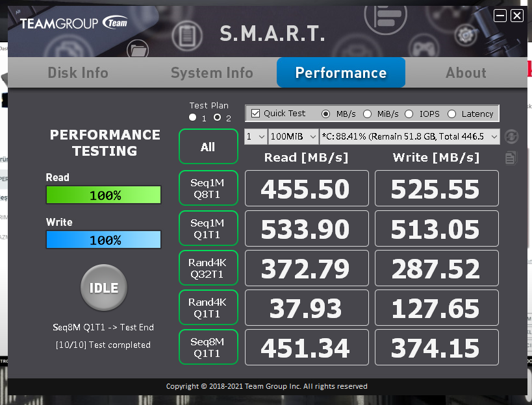Open the 100MiB test size dropdown
Image resolution: width=532 pixels, height=405 pixels.
pyautogui.click(x=293, y=136)
